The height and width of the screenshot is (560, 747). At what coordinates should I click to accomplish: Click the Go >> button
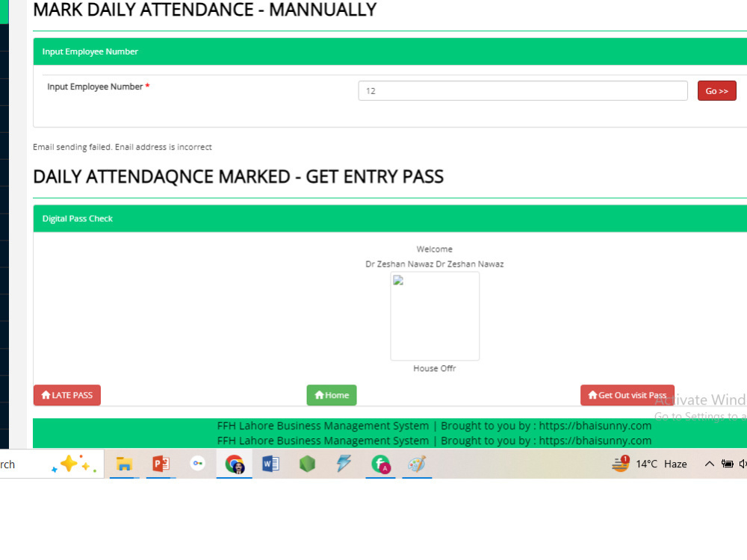click(x=716, y=91)
